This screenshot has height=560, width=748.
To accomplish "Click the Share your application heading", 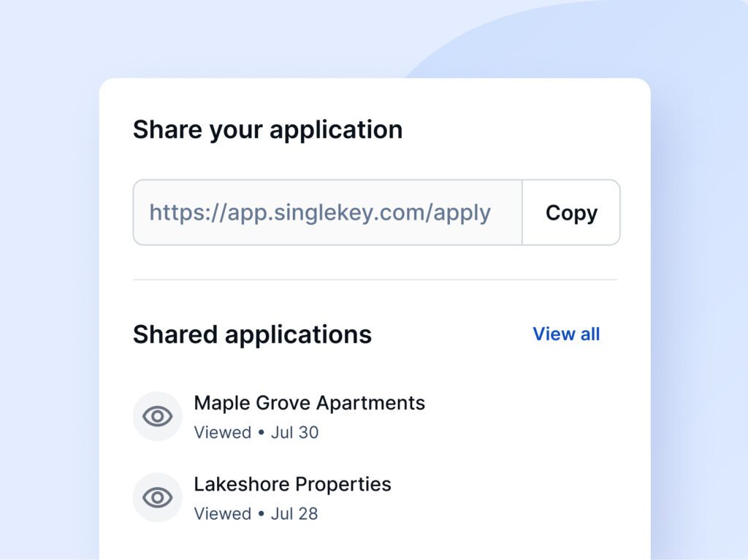I will coord(267,130).
